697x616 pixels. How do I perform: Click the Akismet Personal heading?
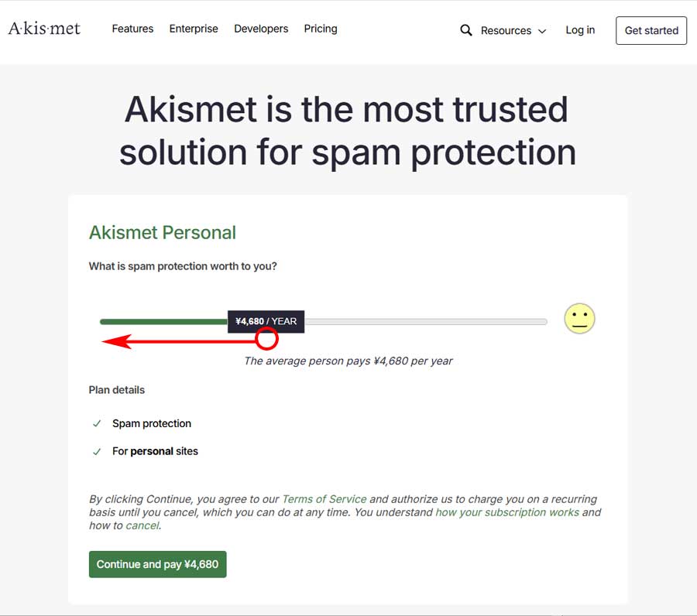pyautogui.click(x=162, y=232)
